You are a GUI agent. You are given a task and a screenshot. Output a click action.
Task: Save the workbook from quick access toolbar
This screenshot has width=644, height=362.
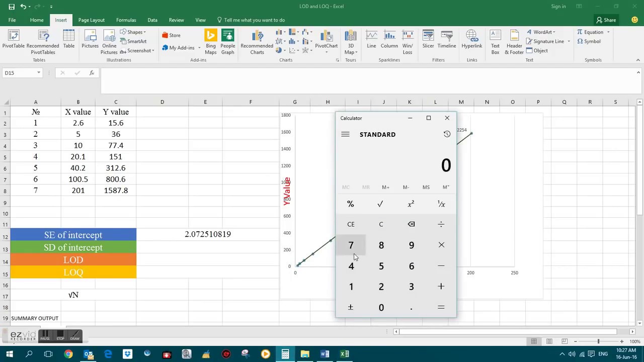point(12,7)
